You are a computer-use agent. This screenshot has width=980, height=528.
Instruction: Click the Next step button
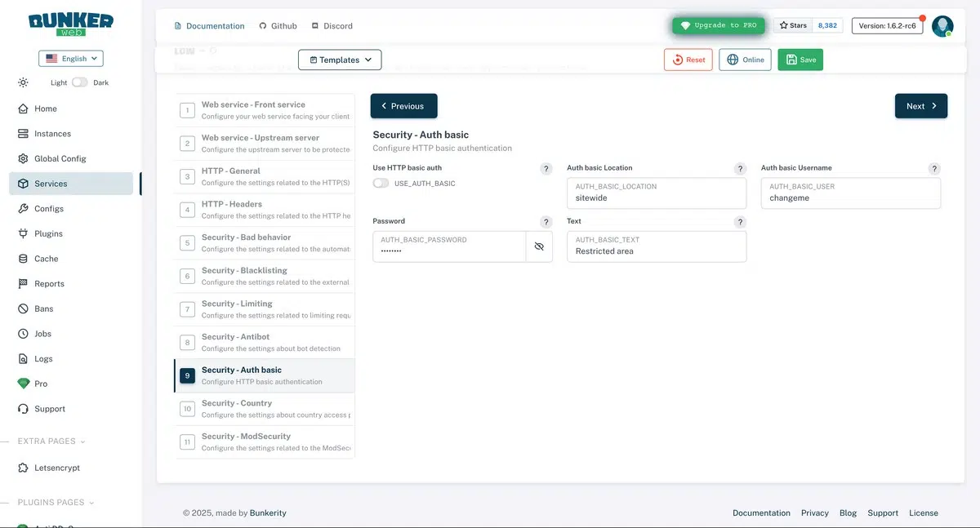coord(921,106)
